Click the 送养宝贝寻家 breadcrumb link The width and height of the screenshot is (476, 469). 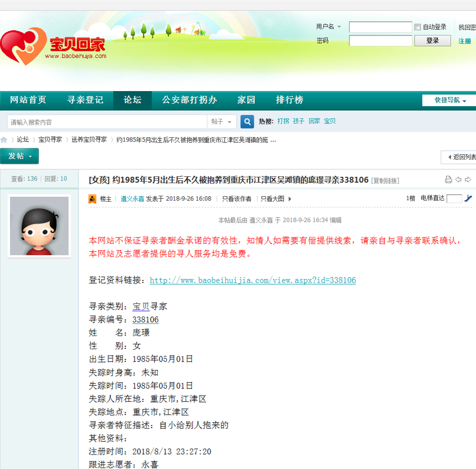click(x=89, y=140)
